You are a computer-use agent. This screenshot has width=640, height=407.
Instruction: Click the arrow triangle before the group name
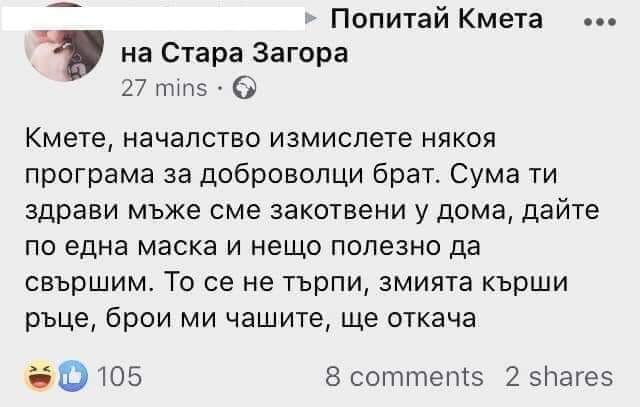click(x=312, y=19)
